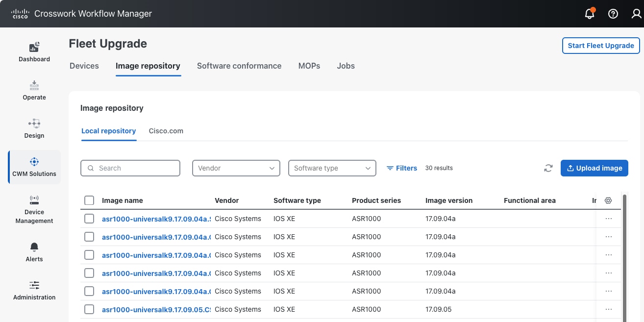Focus the Search input field

point(130,168)
